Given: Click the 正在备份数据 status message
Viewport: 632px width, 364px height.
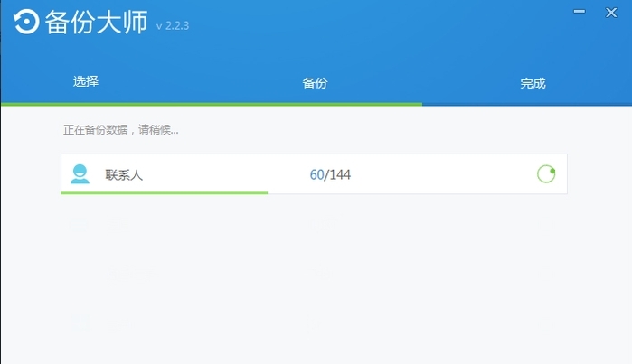Looking at the screenshot, I should pyautogui.click(x=120, y=130).
